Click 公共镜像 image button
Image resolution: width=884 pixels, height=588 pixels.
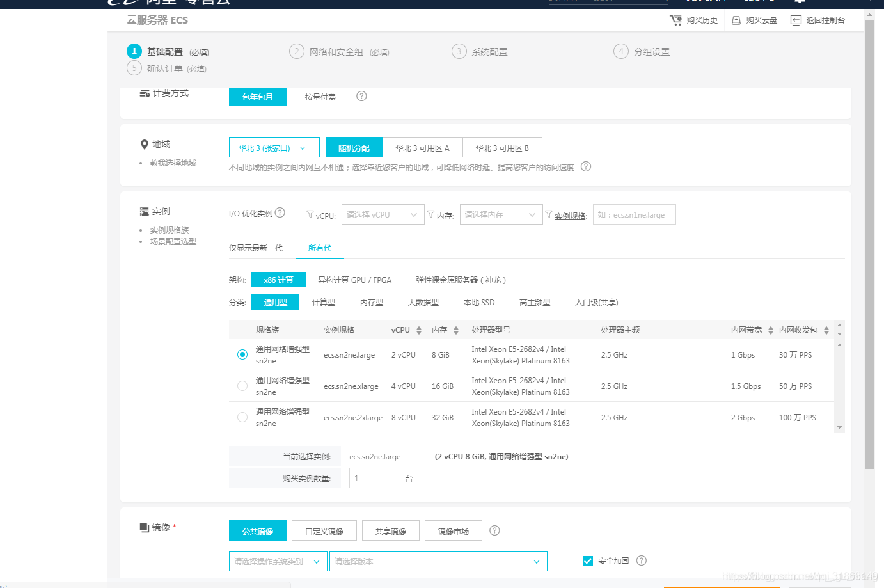[258, 530]
